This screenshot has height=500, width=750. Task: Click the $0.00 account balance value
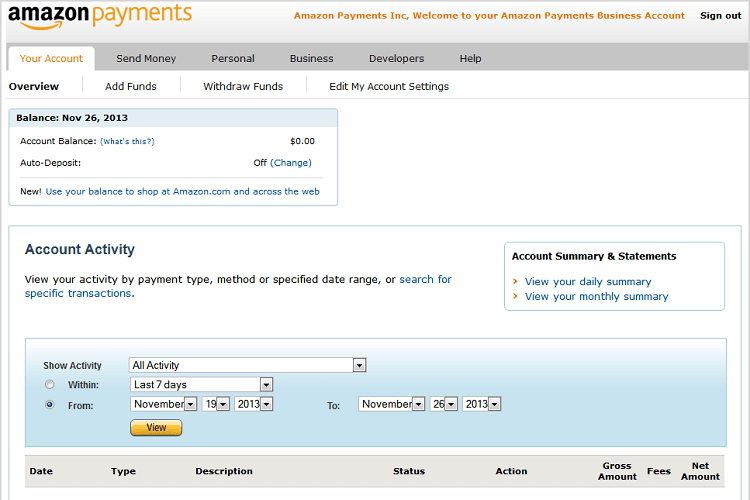pyautogui.click(x=302, y=141)
